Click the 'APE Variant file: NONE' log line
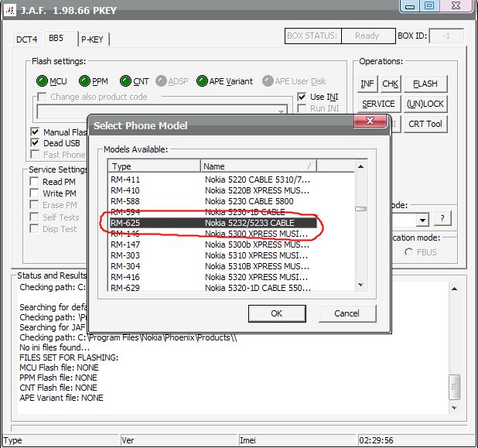 (x=61, y=398)
